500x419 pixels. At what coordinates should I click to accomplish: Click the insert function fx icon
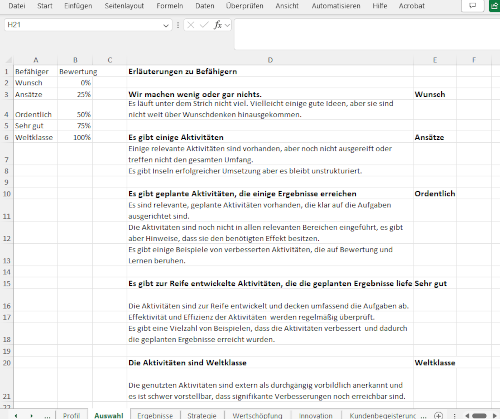coord(218,25)
